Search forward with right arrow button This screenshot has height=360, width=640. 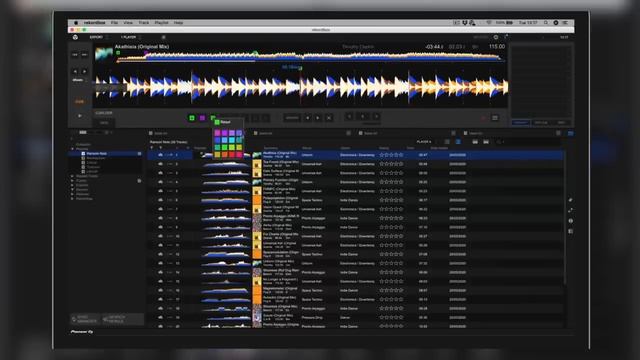point(84,71)
